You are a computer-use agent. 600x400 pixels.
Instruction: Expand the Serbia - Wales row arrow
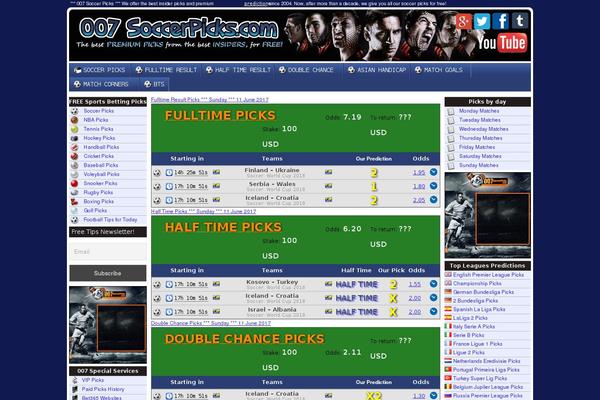click(433, 186)
